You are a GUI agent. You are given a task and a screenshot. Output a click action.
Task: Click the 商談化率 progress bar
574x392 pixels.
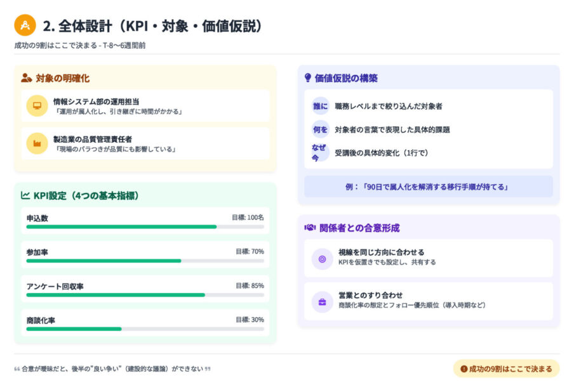click(145, 329)
